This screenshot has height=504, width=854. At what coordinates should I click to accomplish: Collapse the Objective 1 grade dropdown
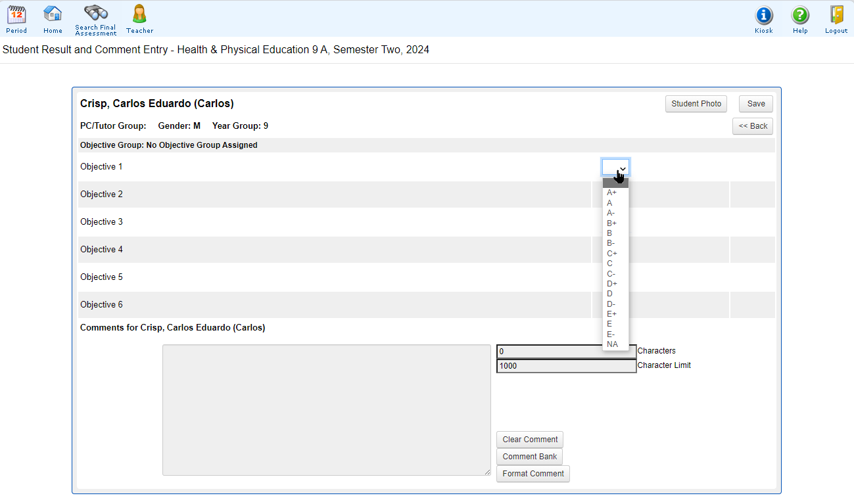616,167
